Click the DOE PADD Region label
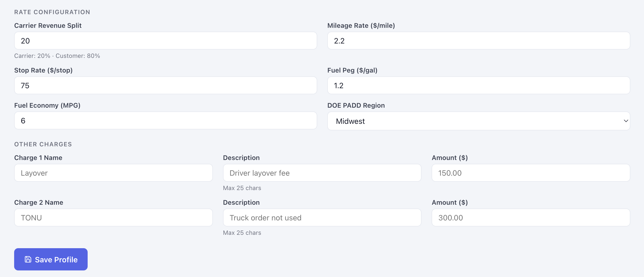The width and height of the screenshot is (644, 277). pyautogui.click(x=356, y=105)
